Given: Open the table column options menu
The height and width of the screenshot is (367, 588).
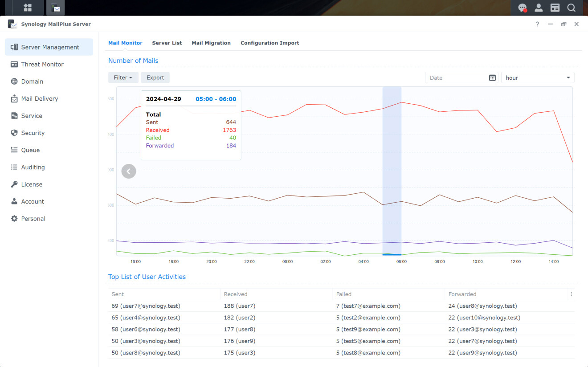Looking at the screenshot, I should click(571, 294).
